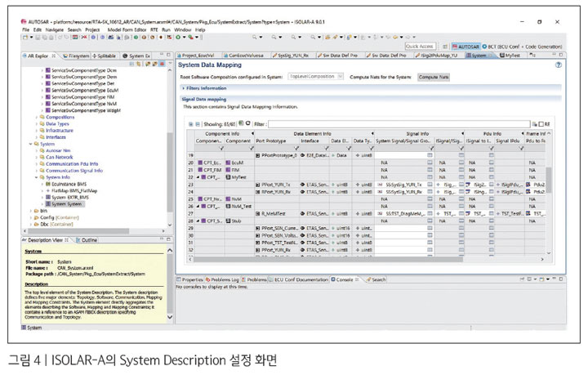The image size is (588, 375).
Task: Click the collapse-all icon in the mapping table toolbar
Action: [198, 123]
